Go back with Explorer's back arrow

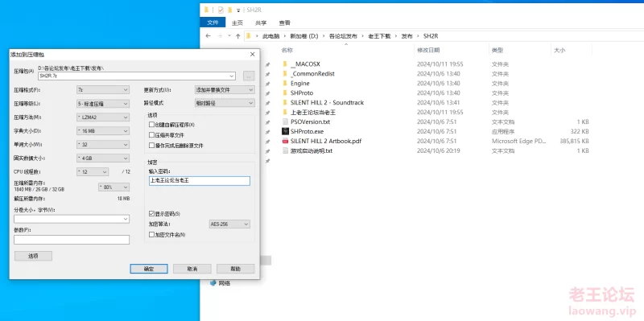pos(208,36)
